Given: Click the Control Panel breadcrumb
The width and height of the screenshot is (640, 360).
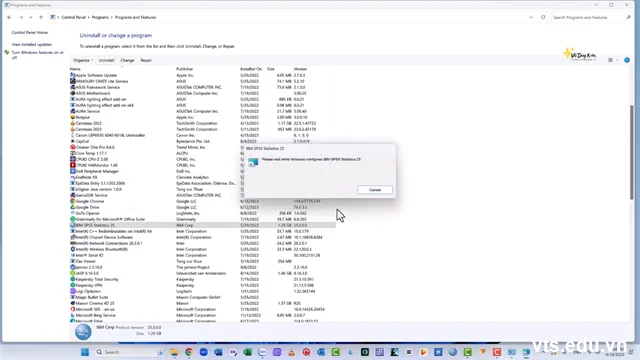Looking at the screenshot, I should (73, 18).
